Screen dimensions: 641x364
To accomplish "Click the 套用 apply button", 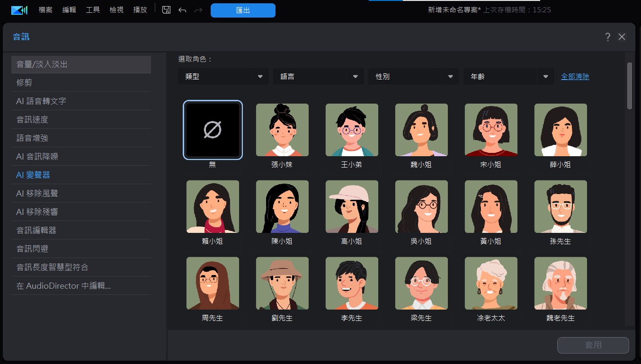I will (593, 345).
